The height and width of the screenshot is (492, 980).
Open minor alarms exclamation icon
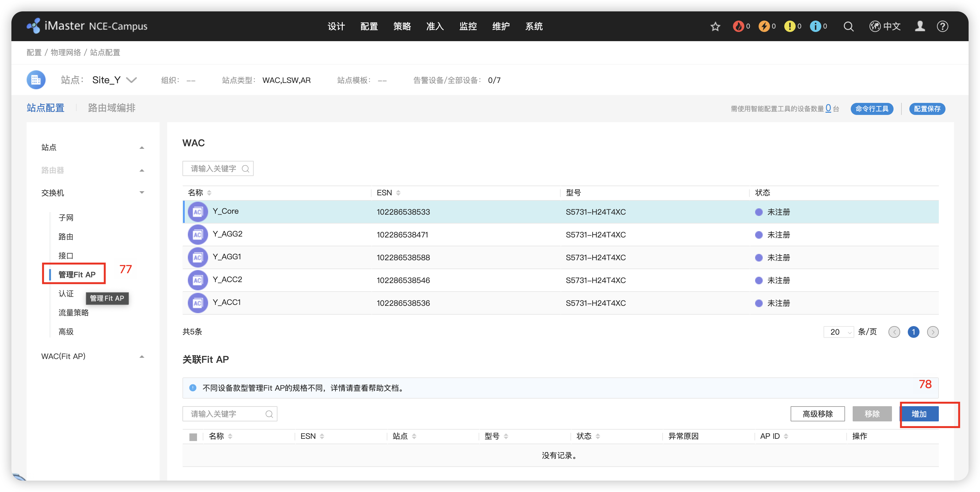pos(790,26)
